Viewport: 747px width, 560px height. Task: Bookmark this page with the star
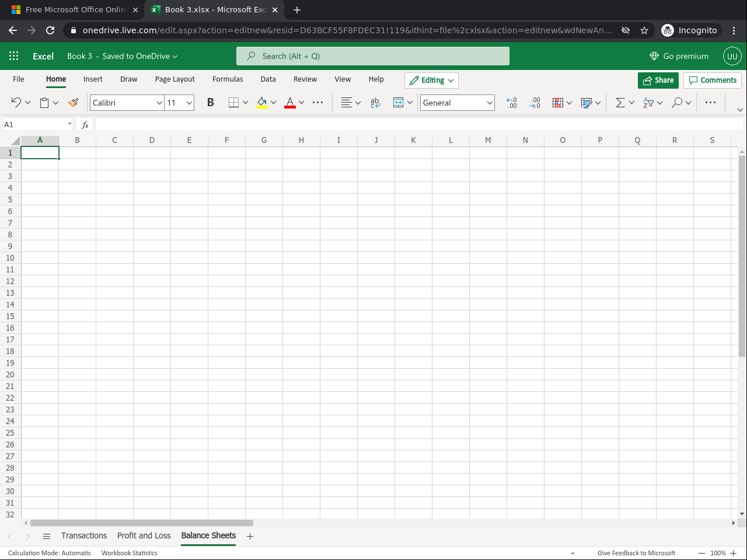[x=644, y=30]
